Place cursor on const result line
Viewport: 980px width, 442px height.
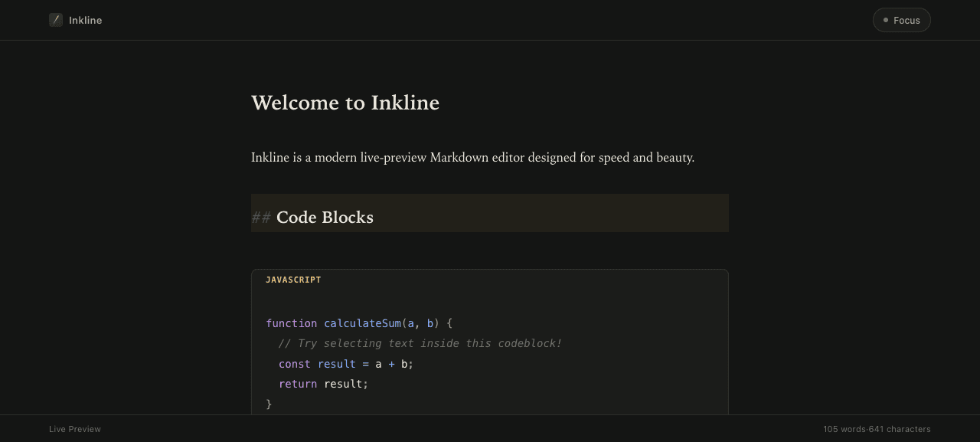346,364
